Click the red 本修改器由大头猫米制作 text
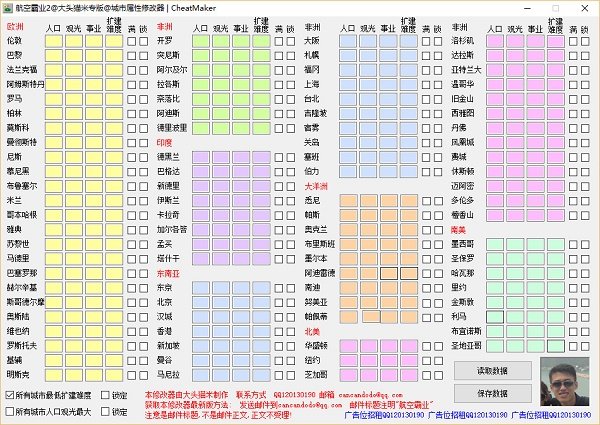This screenshot has height=425, width=600. pyautogui.click(x=186, y=394)
